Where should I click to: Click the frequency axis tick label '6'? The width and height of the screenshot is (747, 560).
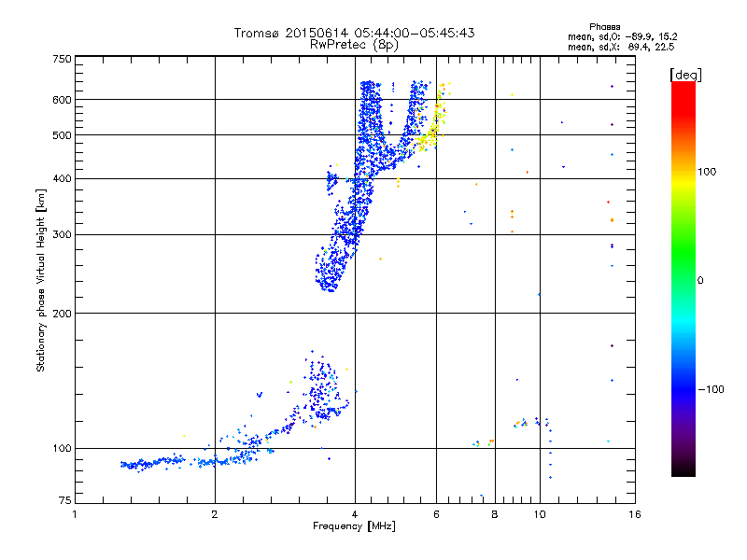pos(436,514)
